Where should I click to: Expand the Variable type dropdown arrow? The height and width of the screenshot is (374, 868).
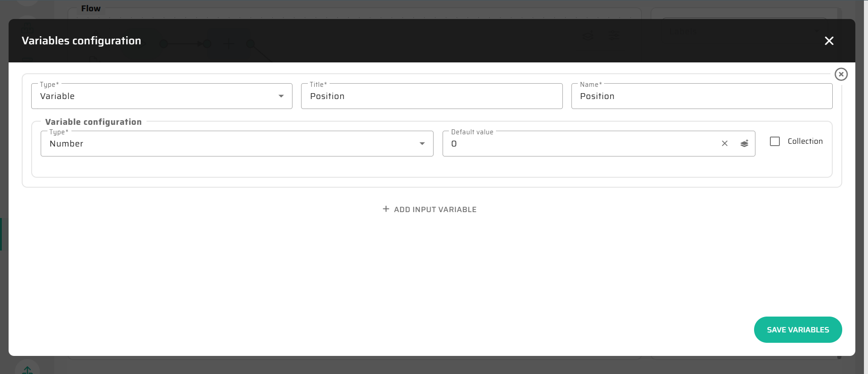tap(281, 96)
